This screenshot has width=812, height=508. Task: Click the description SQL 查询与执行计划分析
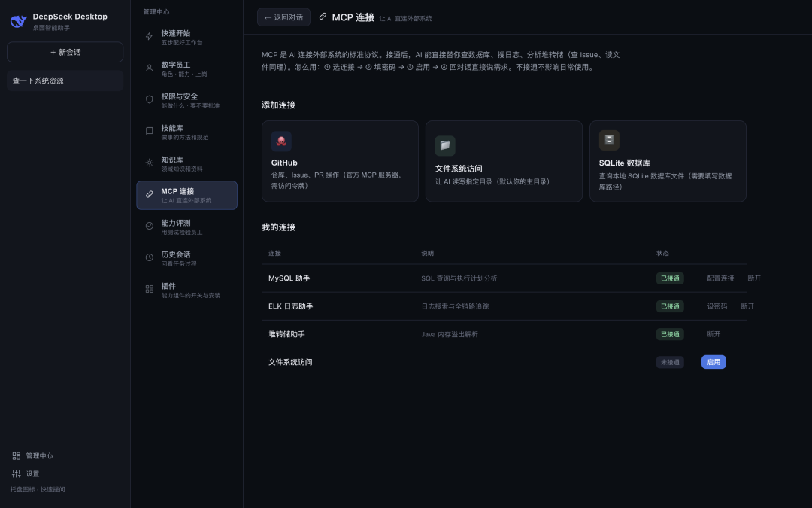459,278
